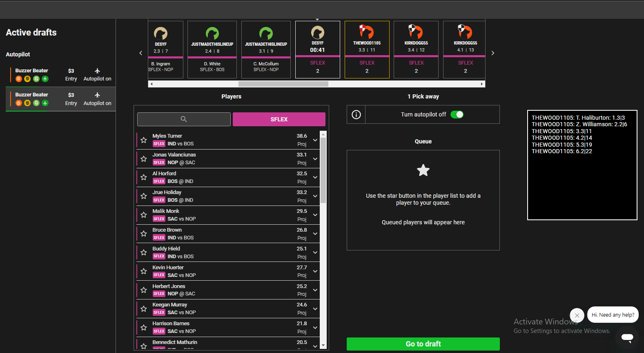Click Myles Turner's player name
The height and width of the screenshot is (353, 644).
tap(167, 136)
